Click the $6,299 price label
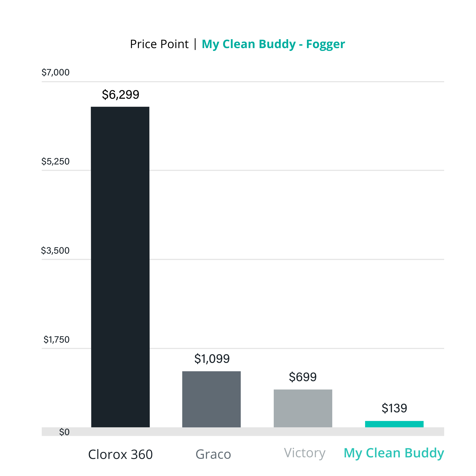Image resolution: width=476 pixels, height=476 pixels. pyautogui.click(x=120, y=95)
